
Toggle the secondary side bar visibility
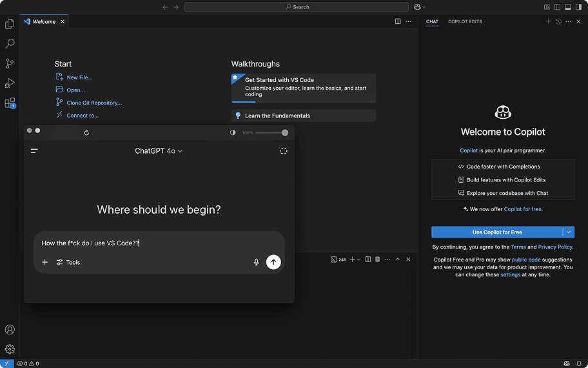click(578, 6)
